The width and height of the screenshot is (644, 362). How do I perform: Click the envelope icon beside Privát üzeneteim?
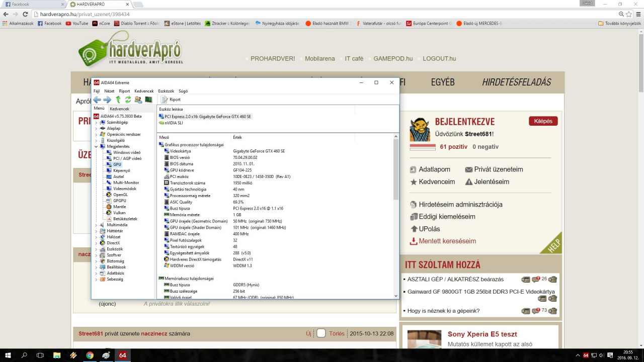tap(469, 170)
